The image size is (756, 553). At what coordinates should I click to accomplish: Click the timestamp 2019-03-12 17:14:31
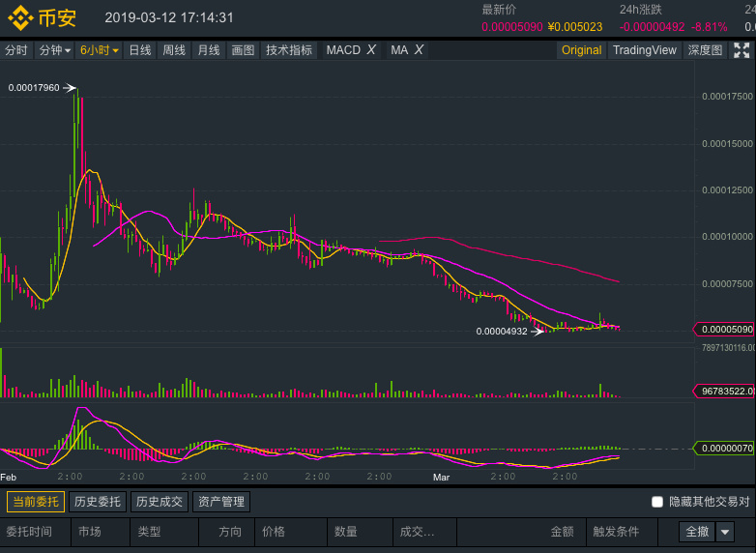point(169,17)
